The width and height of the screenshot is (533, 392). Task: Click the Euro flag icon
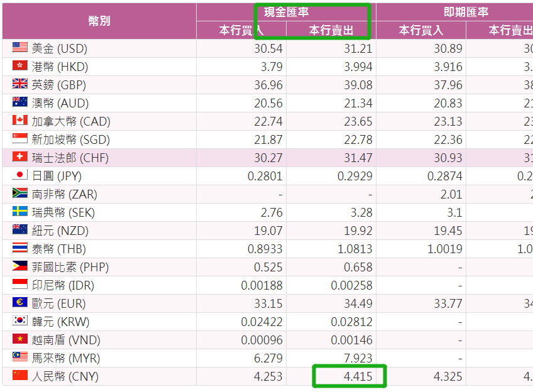20,303
